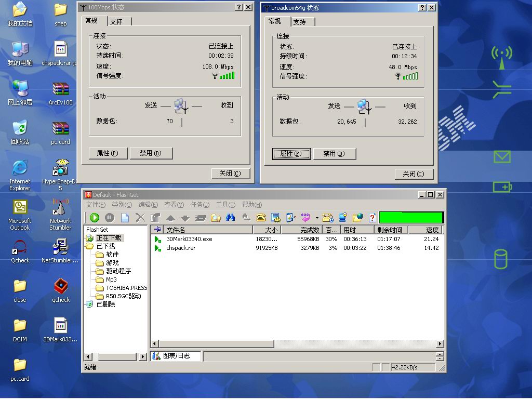Open the 任务(J) menu
Screen dimensions: 532x399
coord(200,205)
